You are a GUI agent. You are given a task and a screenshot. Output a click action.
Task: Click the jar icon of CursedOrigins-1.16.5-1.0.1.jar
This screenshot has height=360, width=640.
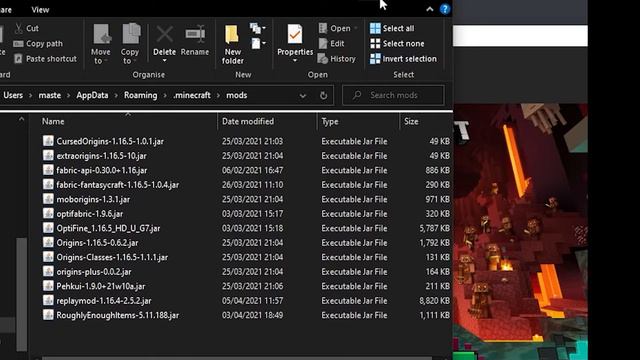click(x=48, y=141)
